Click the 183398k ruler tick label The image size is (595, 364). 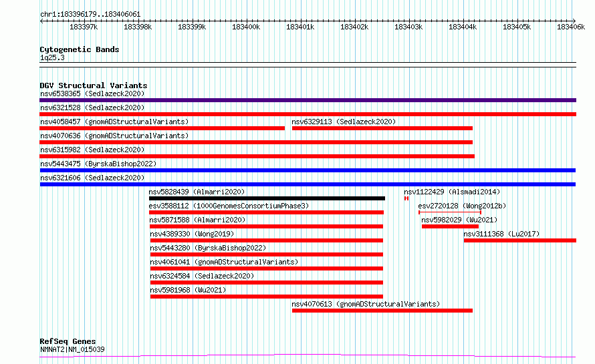coord(138,27)
